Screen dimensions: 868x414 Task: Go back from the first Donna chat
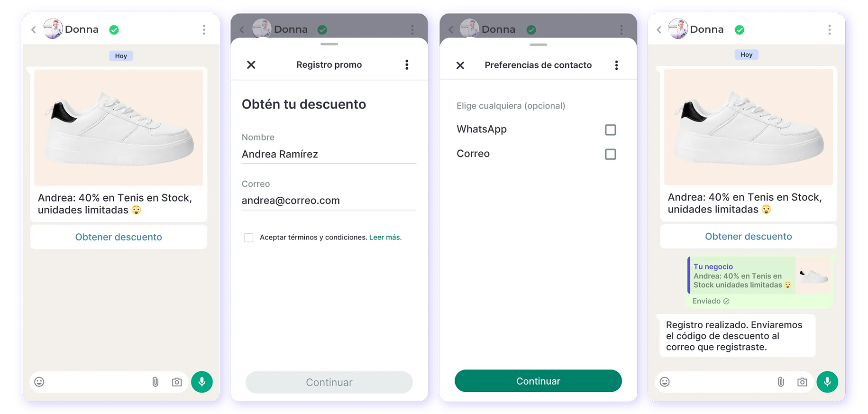coord(34,30)
